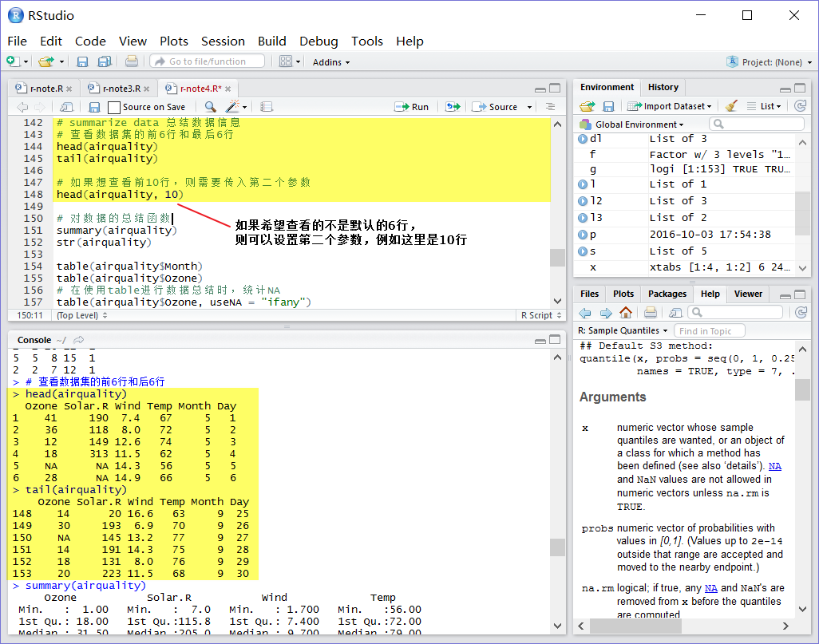Open the Import Dataset dropdown
The height and width of the screenshot is (644, 819).
click(670, 106)
